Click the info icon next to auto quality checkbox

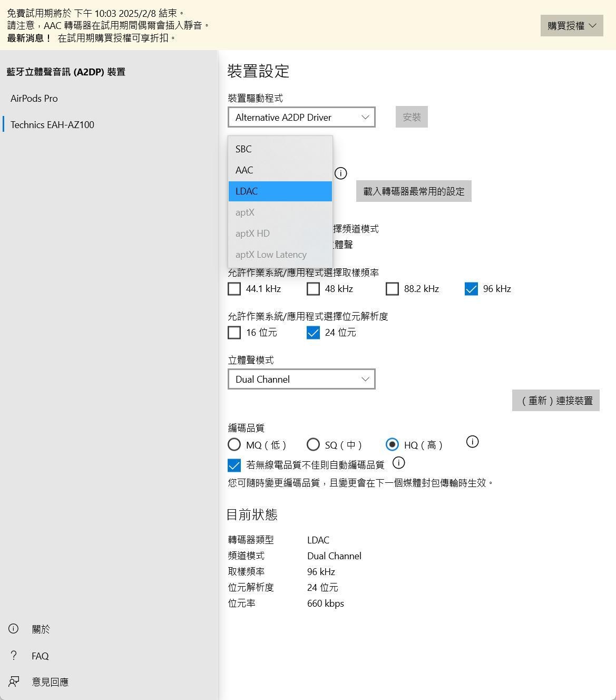coord(399,463)
